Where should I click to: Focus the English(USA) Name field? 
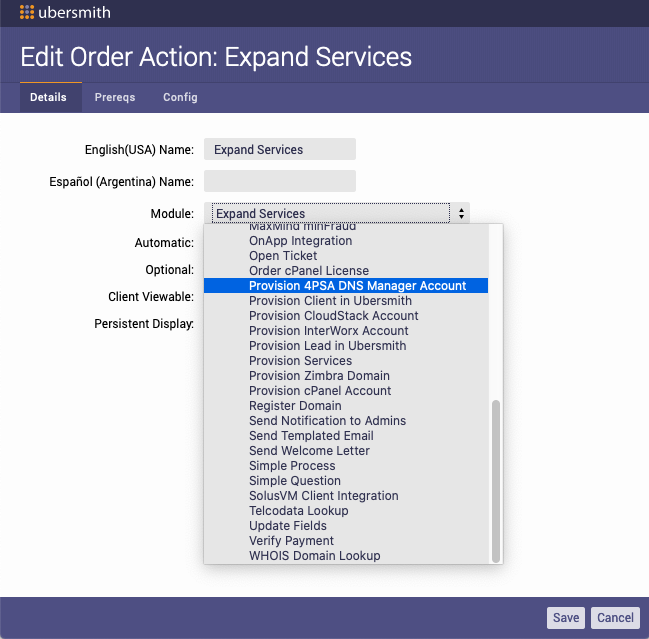tap(280, 149)
